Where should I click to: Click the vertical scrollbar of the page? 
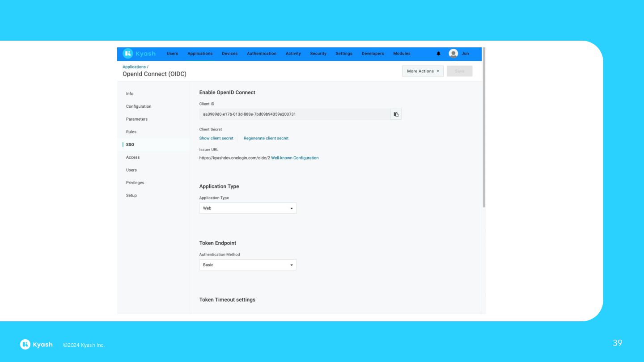click(x=484, y=127)
